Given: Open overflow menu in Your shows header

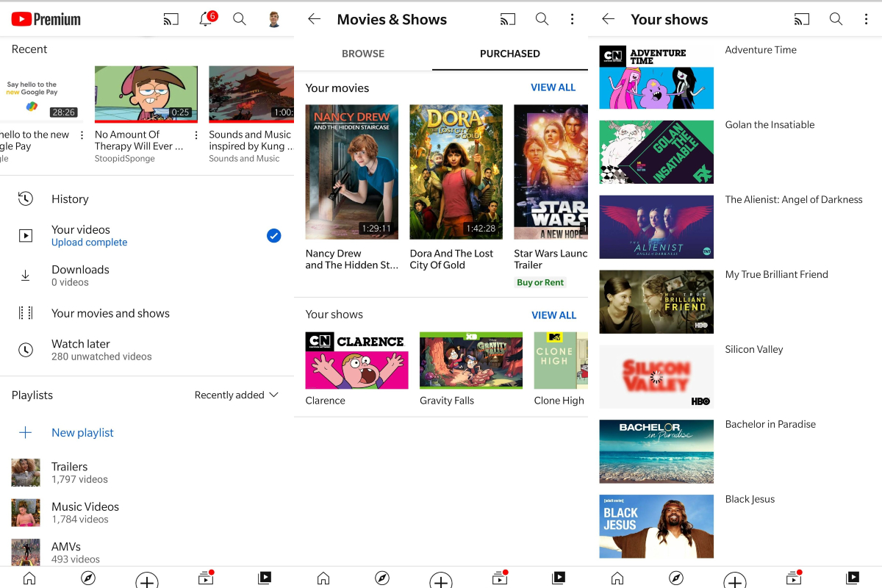Looking at the screenshot, I should [867, 19].
